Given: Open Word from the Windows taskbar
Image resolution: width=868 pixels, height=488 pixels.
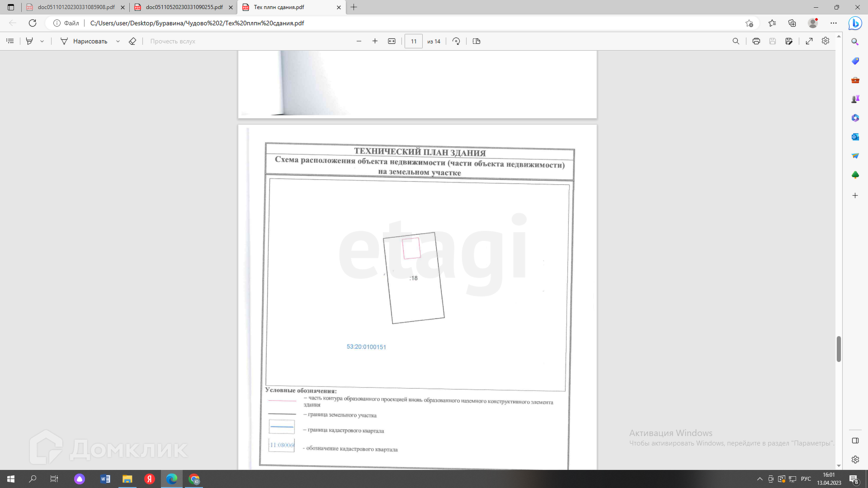Looking at the screenshot, I should tap(105, 479).
